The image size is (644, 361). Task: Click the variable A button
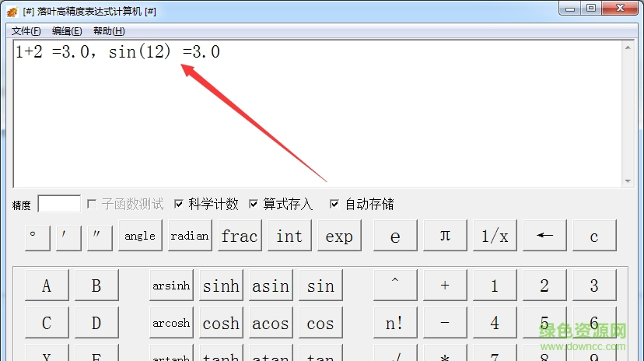[47, 286]
